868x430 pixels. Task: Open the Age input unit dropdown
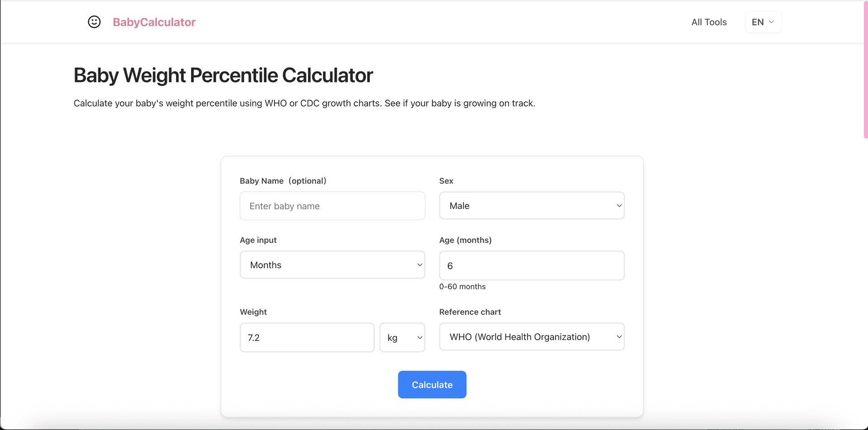point(332,265)
